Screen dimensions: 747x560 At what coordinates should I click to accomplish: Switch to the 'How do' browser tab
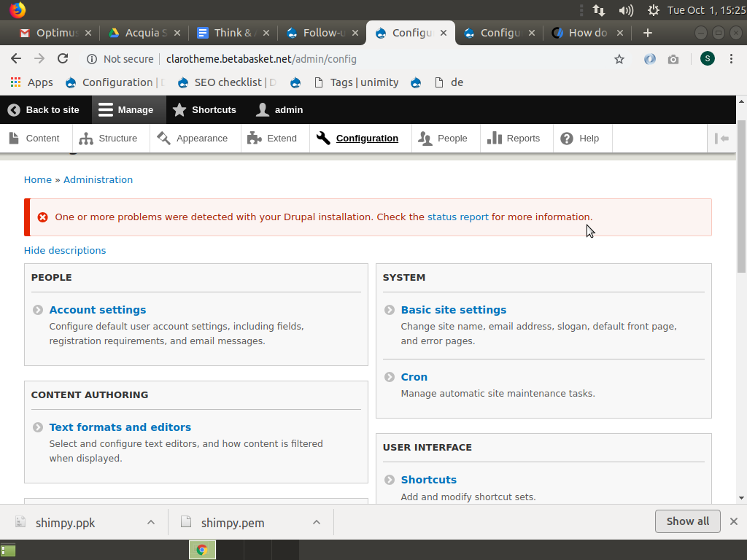[588, 32]
